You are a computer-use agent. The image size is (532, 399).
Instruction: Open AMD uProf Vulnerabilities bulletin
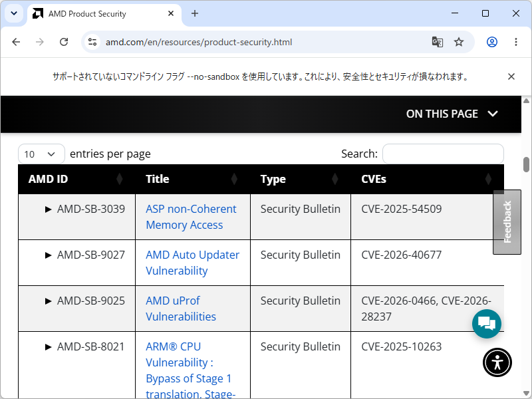[x=181, y=309]
